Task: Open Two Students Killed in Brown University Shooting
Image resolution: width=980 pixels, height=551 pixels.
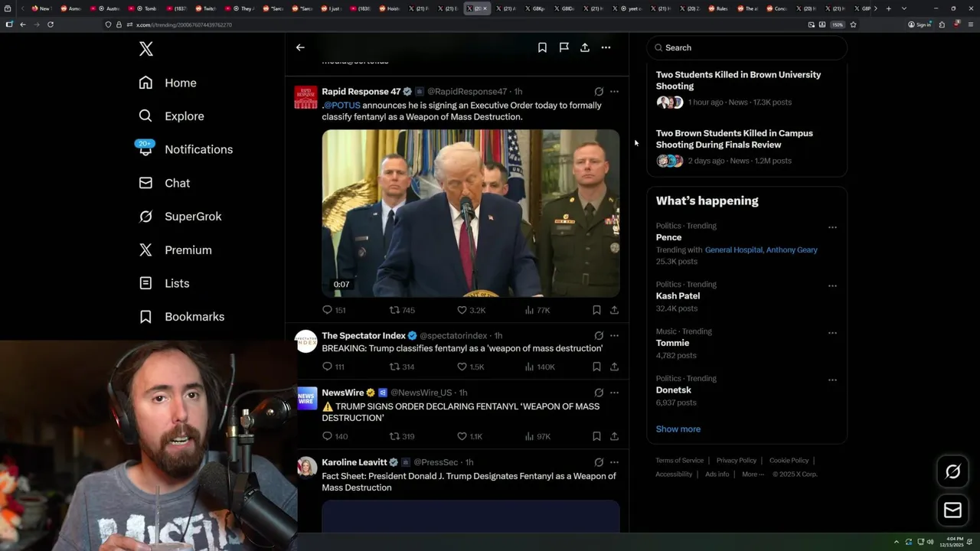Action: click(738, 80)
